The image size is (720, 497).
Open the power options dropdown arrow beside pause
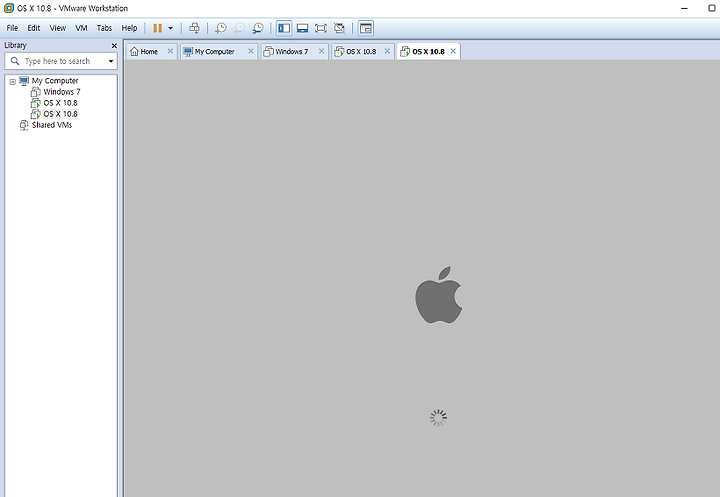pyautogui.click(x=171, y=28)
